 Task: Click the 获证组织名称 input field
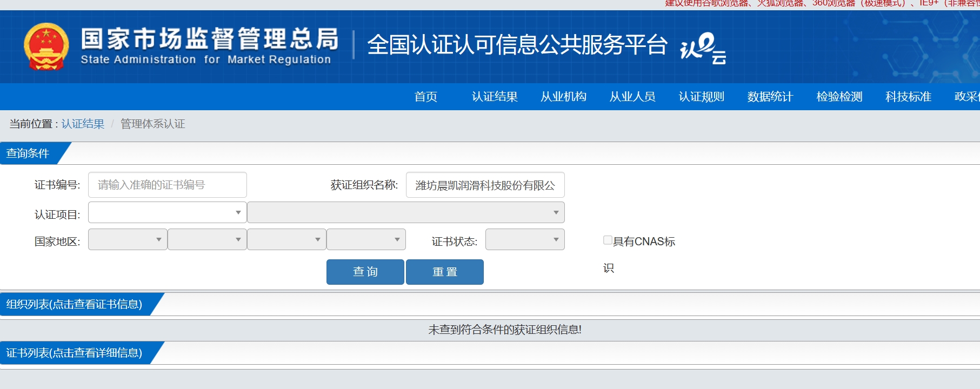[485, 185]
